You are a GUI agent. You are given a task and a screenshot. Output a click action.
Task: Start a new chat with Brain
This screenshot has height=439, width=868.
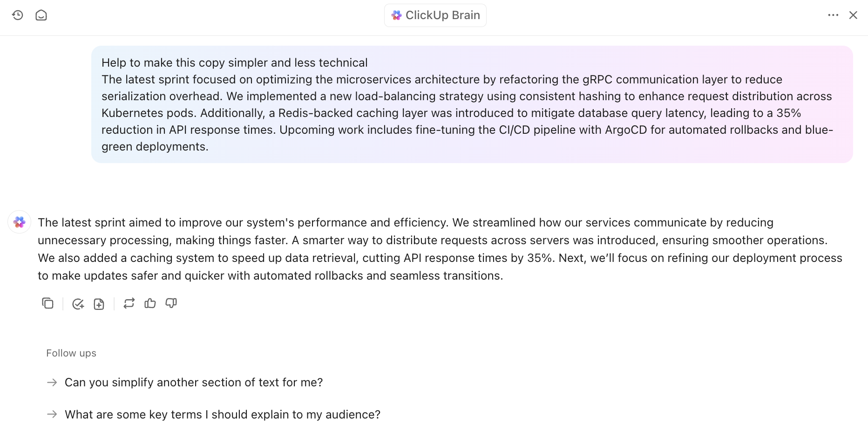coord(41,15)
